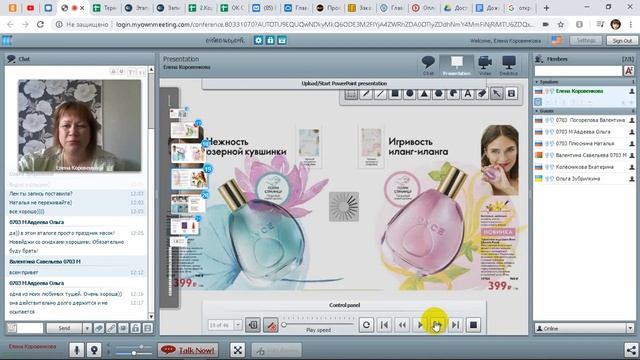This screenshot has width=640, height=360.
Task: Click the Sign Out button
Action: pos(622,40)
